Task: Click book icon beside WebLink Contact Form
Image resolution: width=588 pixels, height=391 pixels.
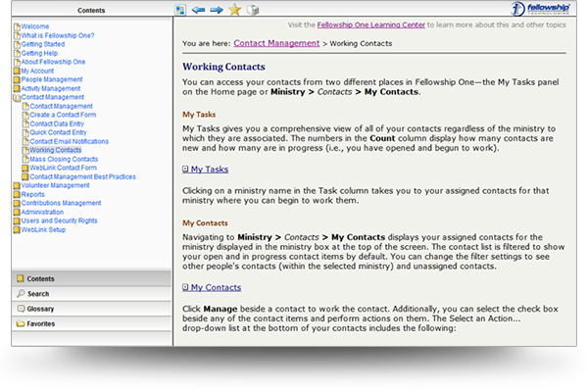Action: (25, 168)
